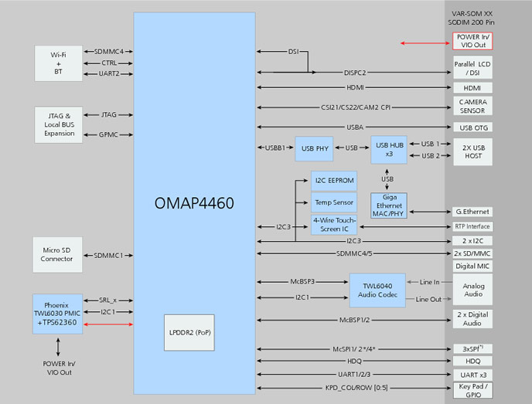
Task: Click the Digital MIC pin box
Action: pyautogui.click(x=472, y=266)
